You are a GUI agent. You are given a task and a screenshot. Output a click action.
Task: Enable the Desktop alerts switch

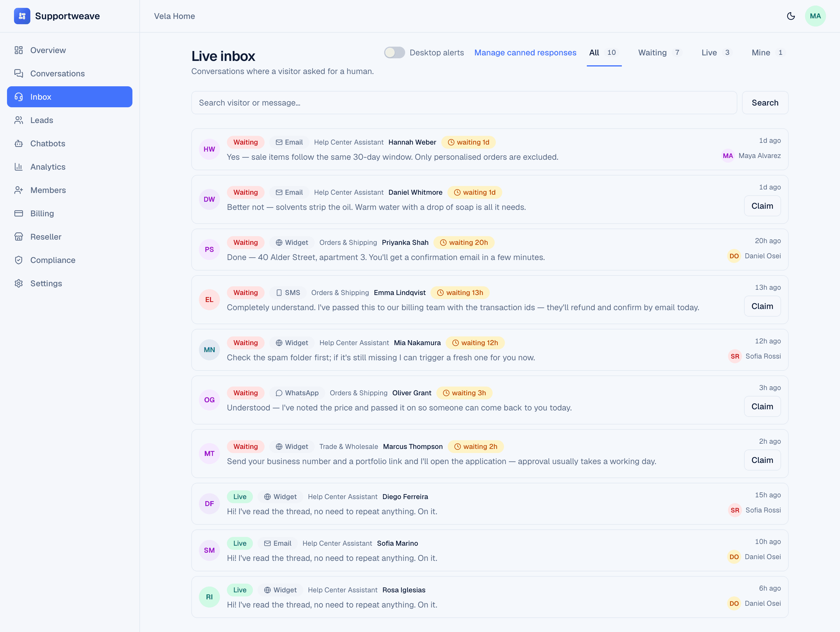point(394,52)
